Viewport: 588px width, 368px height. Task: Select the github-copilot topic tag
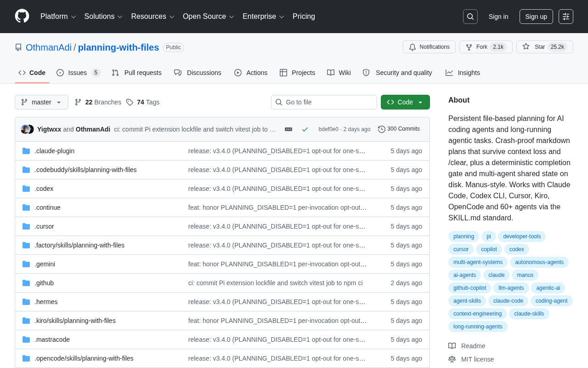click(x=469, y=288)
